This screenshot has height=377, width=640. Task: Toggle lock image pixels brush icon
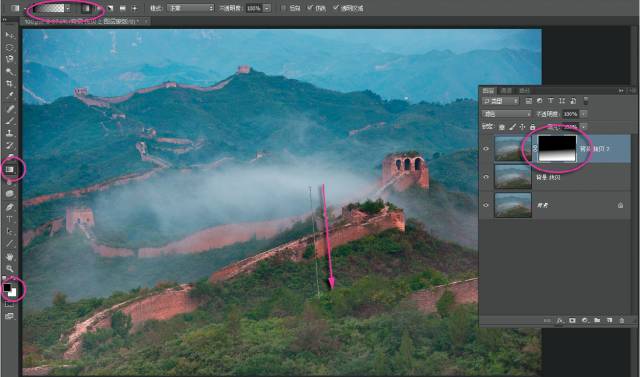tap(512, 127)
